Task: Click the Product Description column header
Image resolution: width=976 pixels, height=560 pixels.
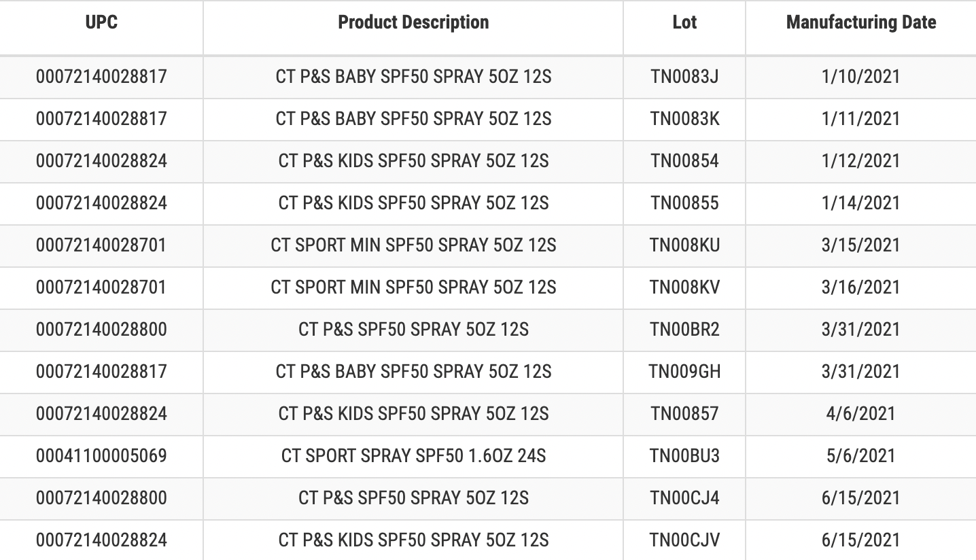Action: 413,22
